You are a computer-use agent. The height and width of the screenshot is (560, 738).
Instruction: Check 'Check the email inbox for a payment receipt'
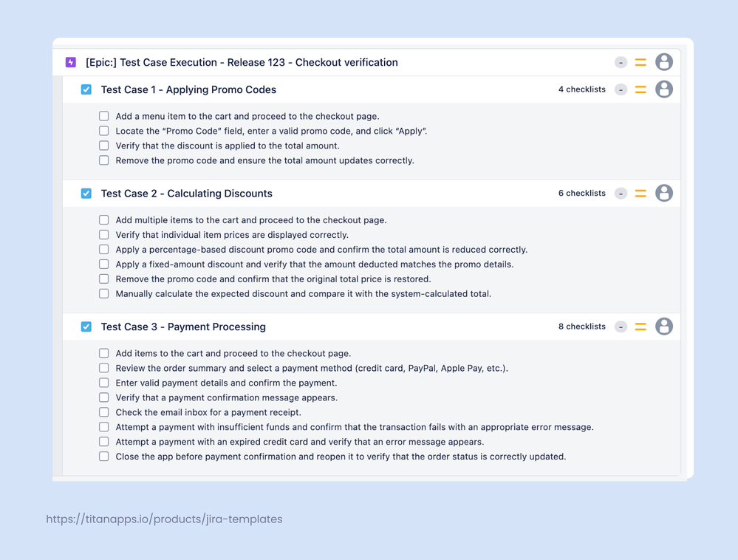point(103,412)
